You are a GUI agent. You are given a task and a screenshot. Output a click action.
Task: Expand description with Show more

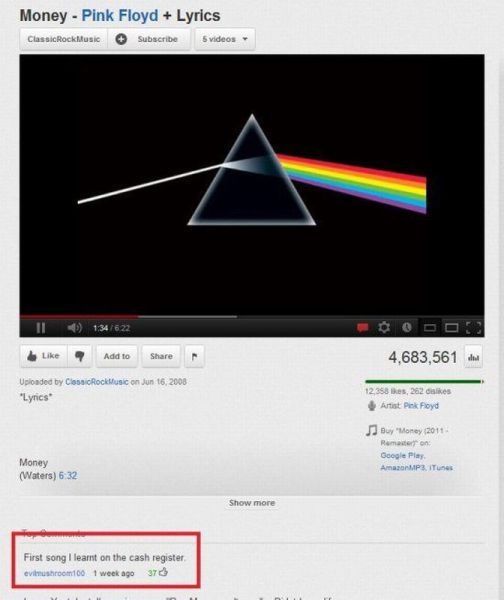[x=252, y=503]
